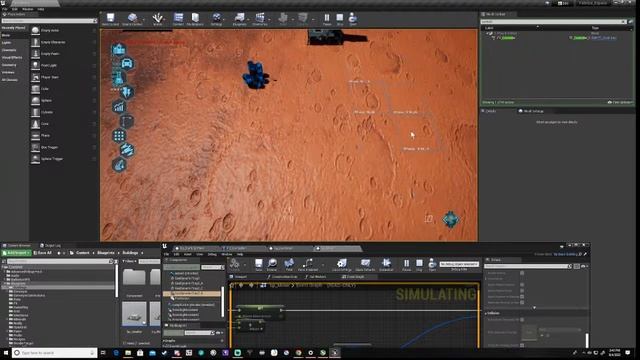Stop simulation in Blueprint editor toolbar
640x360 pixels.
point(419,265)
